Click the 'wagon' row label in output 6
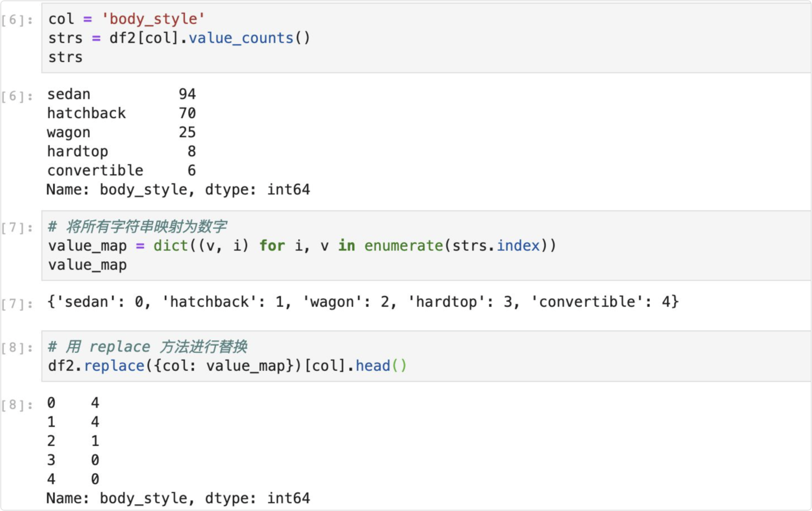Viewport: 812px width, 511px height. pyautogui.click(x=69, y=132)
